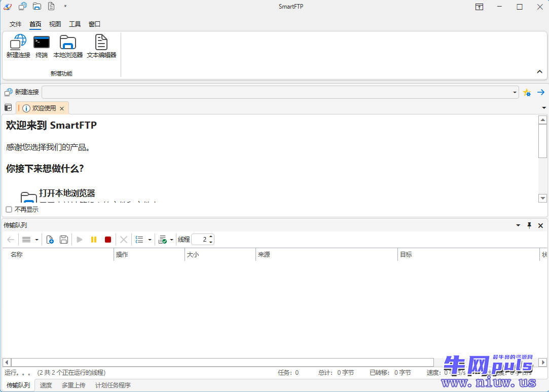Click the welcome page scroll down arrow

click(543, 198)
